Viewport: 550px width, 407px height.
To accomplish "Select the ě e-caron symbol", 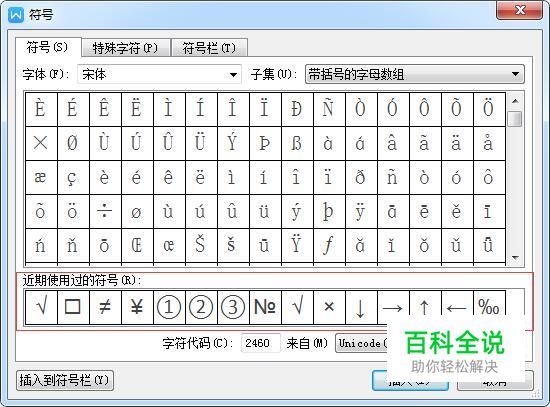I will (x=457, y=212).
